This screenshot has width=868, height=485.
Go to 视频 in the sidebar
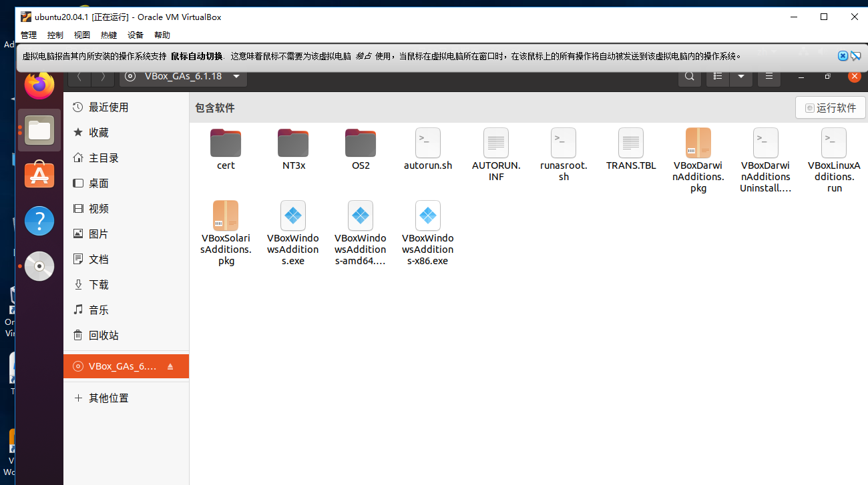126,209
